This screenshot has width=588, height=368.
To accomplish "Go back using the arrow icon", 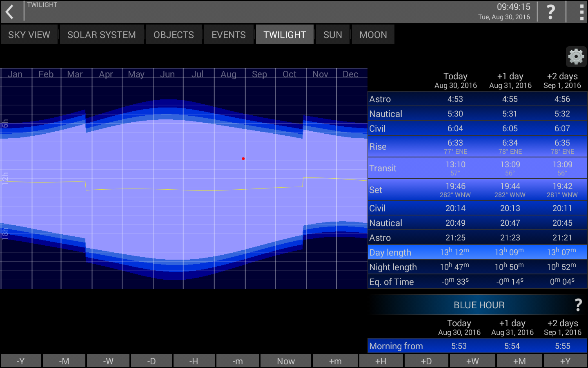I will point(10,12).
